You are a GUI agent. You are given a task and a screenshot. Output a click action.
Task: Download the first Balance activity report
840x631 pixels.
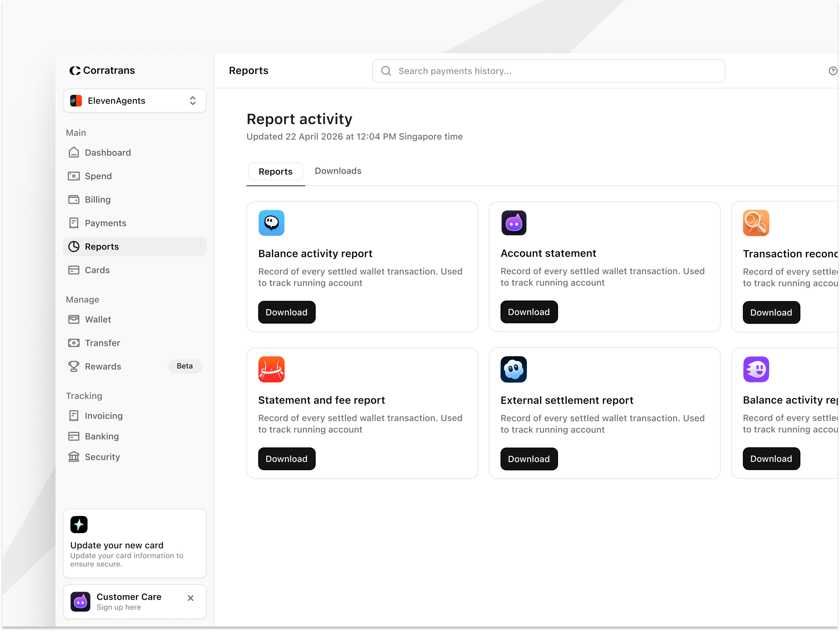(287, 312)
